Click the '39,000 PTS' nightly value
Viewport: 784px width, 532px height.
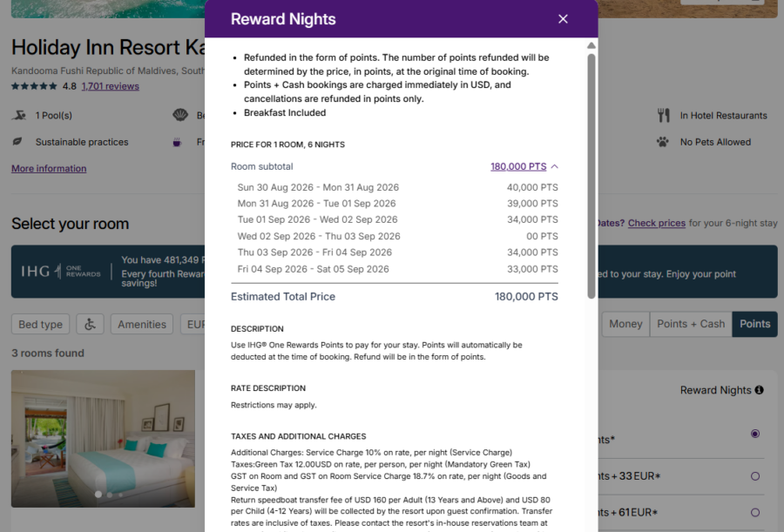(532, 204)
